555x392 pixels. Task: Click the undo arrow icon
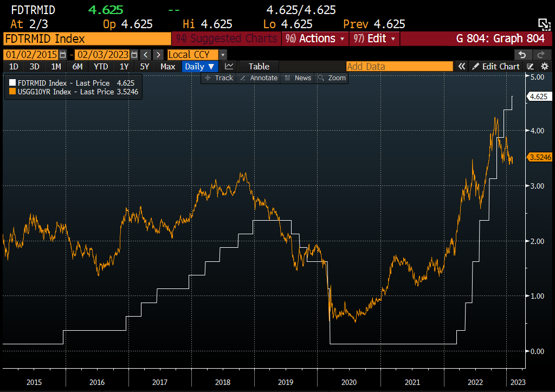point(522,54)
